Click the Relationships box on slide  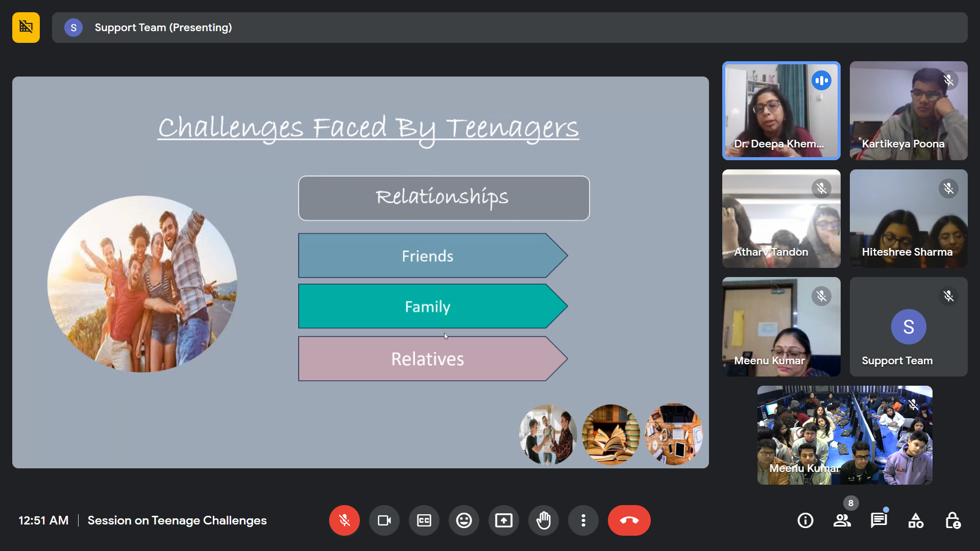pos(444,198)
